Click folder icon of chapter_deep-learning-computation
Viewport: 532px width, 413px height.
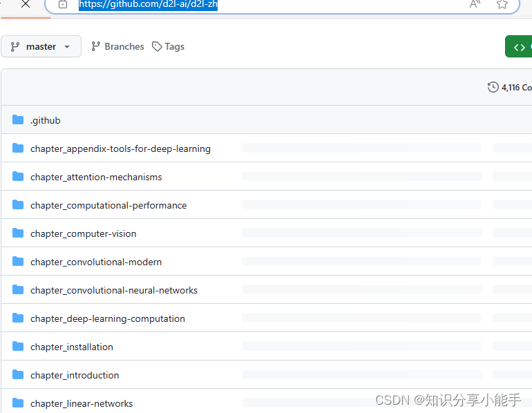18,318
